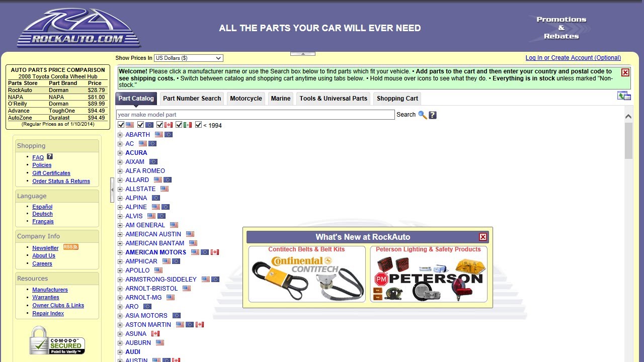Open Promotions & Rebates

pos(561,28)
